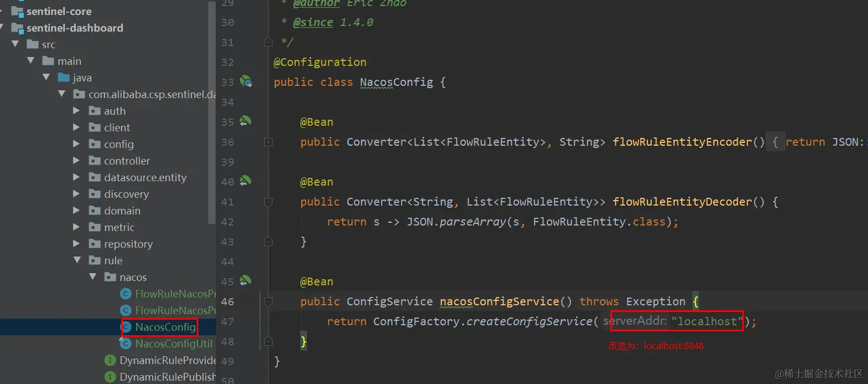
Task: Click the nacos package folder icon
Action: [110, 277]
